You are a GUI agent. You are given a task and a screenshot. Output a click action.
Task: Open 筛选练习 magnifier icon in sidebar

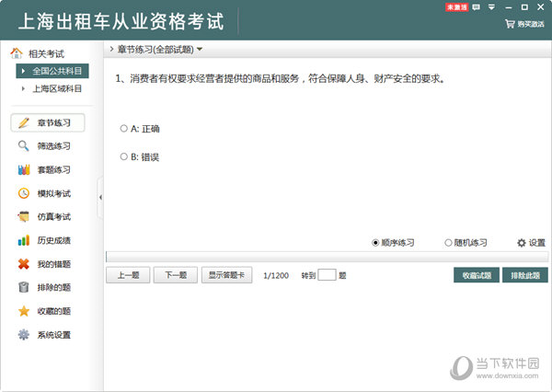point(24,146)
